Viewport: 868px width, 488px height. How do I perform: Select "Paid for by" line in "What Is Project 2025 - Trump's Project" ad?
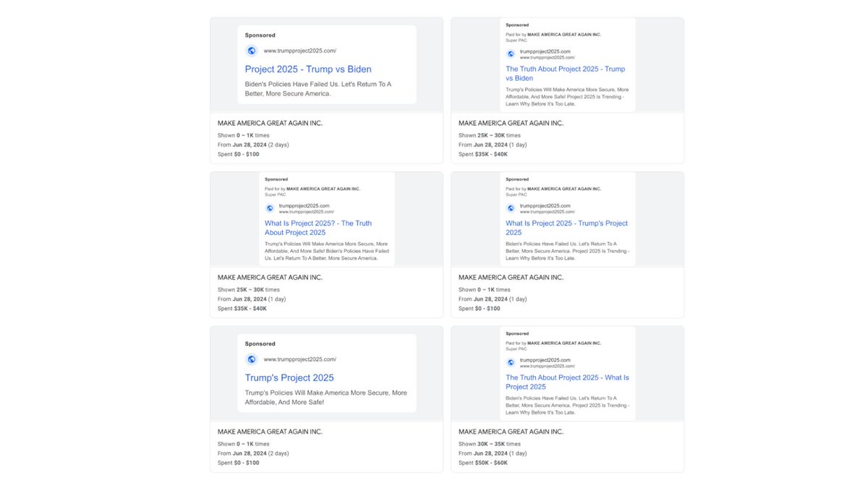tap(553, 189)
